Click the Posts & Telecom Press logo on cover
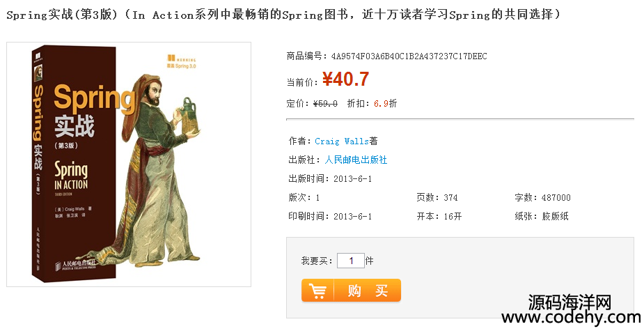Image resolution: width=644 pixels, height=331 pixels. (76, 264)
